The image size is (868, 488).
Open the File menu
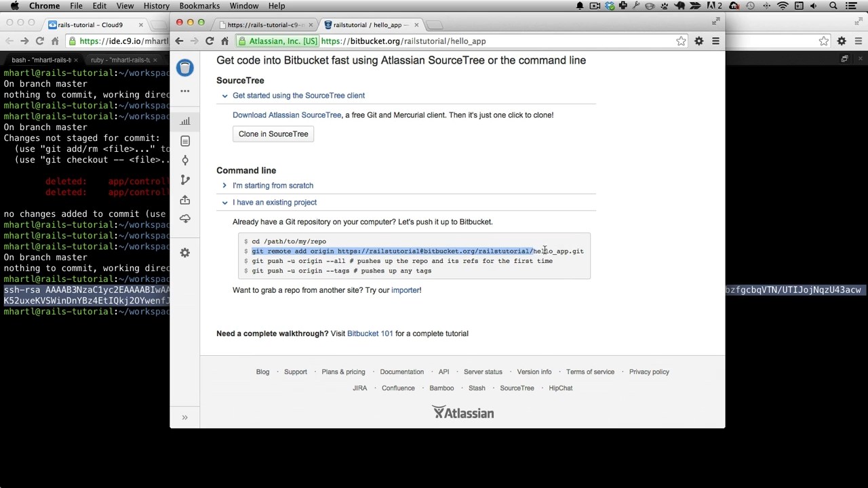(77, 6)
